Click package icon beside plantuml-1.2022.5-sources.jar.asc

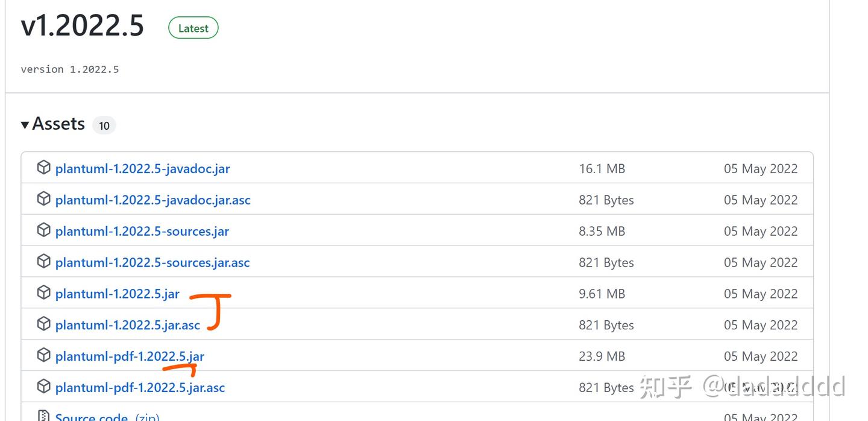43,262
